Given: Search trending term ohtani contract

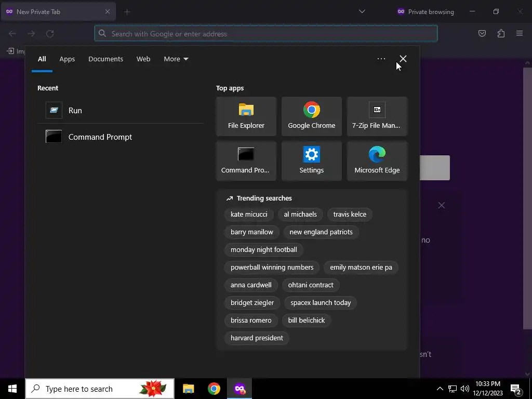Looking at the screenshot, I should 311,285.
